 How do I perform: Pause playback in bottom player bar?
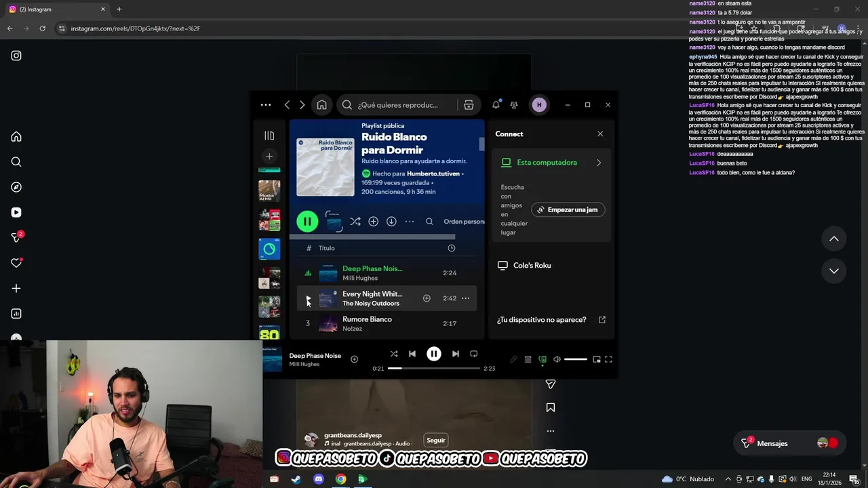pyautogui.click(x=434, y=354)
